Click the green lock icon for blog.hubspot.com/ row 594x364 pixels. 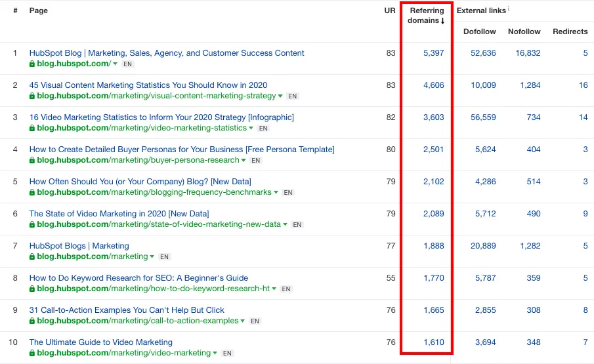[x=32, y=64]
